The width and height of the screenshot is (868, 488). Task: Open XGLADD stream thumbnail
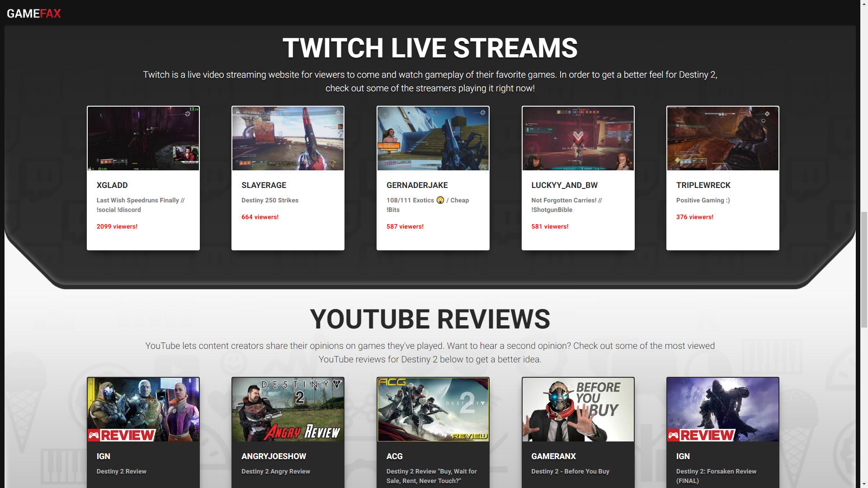pyautogui.click(x=143, y=138)
